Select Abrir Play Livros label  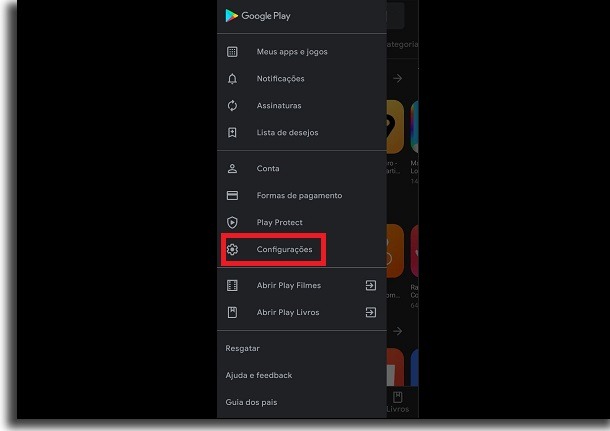pyautogui.click(x=288, y=312)
